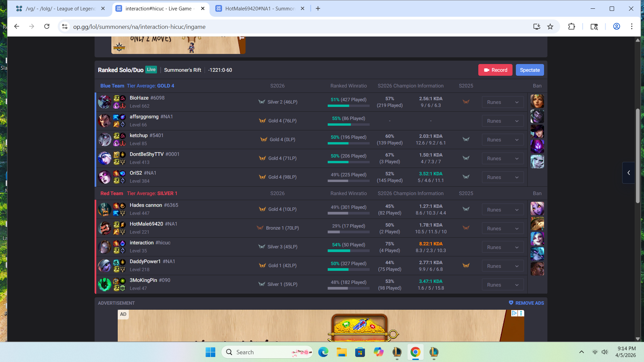Image resolution: width=644 pixels, height=362 pixels.
Task: Expand the collapsed side panel arrow
Action: 629,173
